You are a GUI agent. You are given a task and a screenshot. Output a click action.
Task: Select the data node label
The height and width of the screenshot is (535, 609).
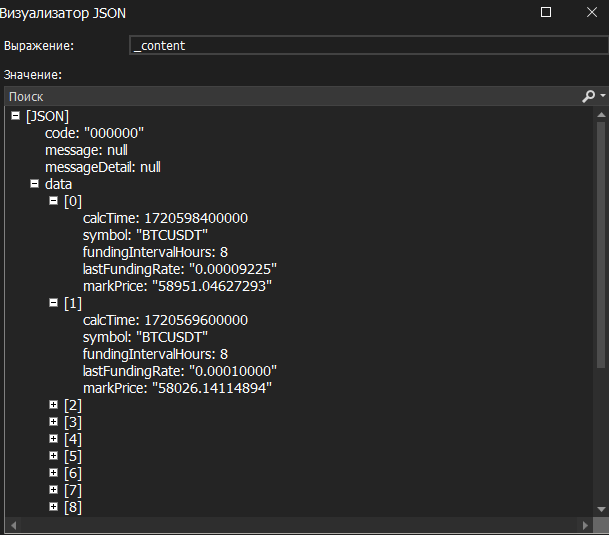coord(58,184)
